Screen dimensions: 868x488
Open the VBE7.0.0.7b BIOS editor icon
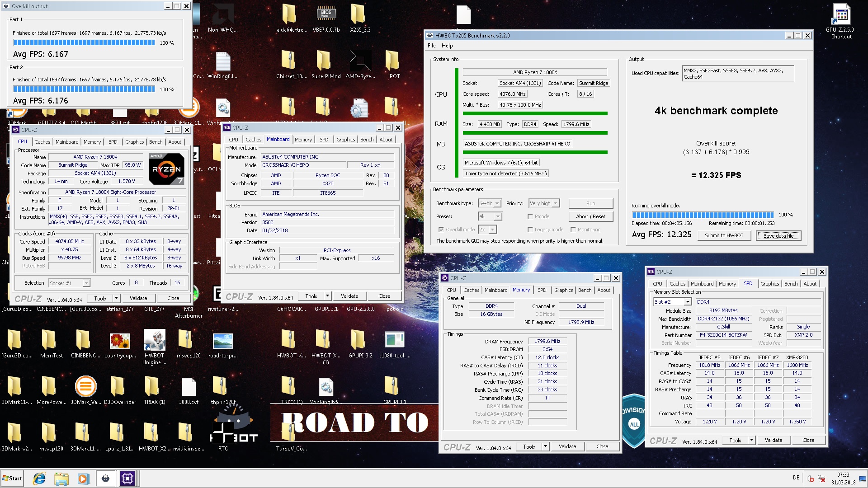pos(326,18)
